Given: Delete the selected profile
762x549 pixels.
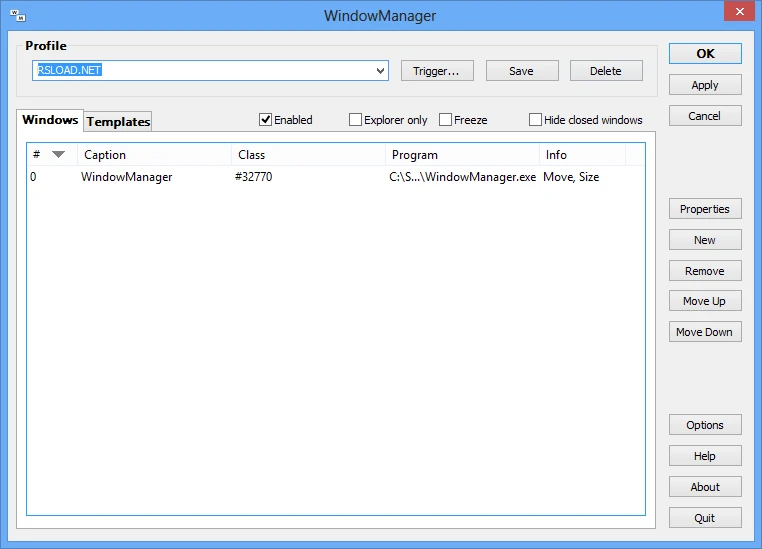Looking at the screenshot, I should (x=605, y=71).
